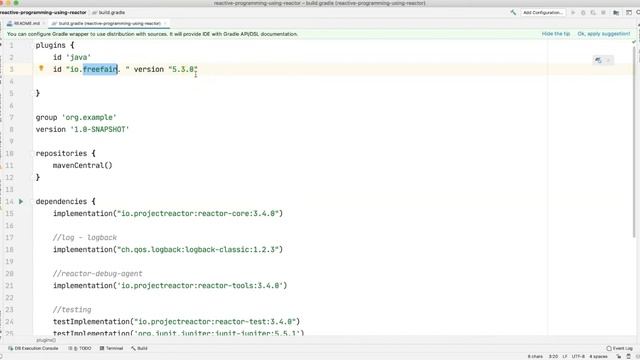Open the Build tool window
This screenshot has width=640, height=360.
pyautogui.click(x=139, y=349)
